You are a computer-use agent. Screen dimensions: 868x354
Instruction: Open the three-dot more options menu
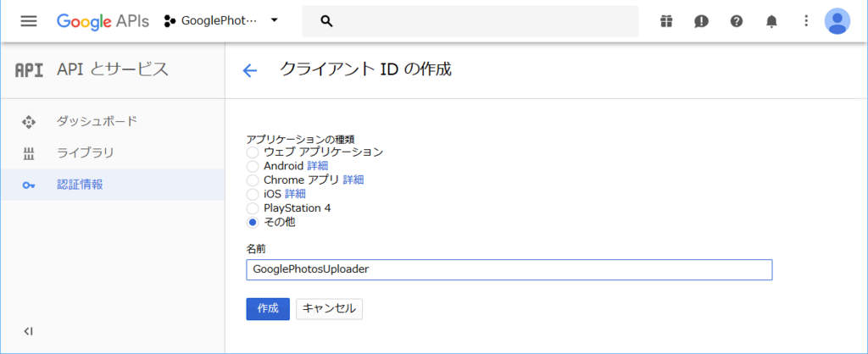806,21
